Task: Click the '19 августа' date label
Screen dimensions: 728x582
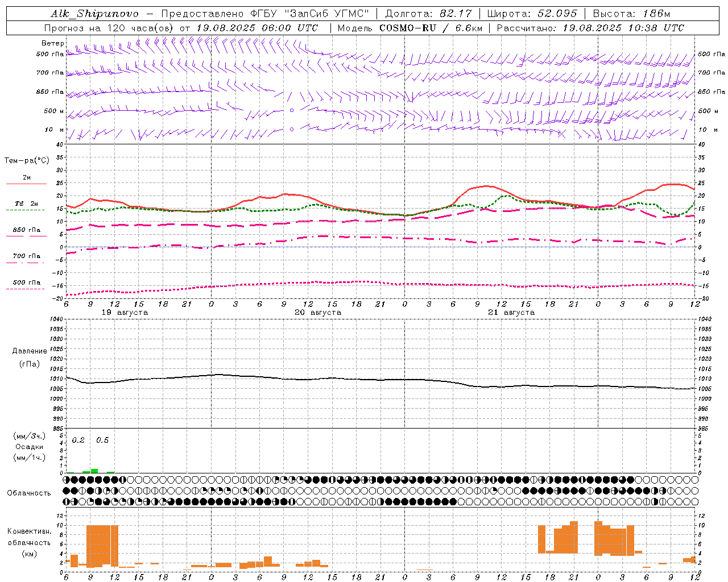Action: click(x=125, y=313)
